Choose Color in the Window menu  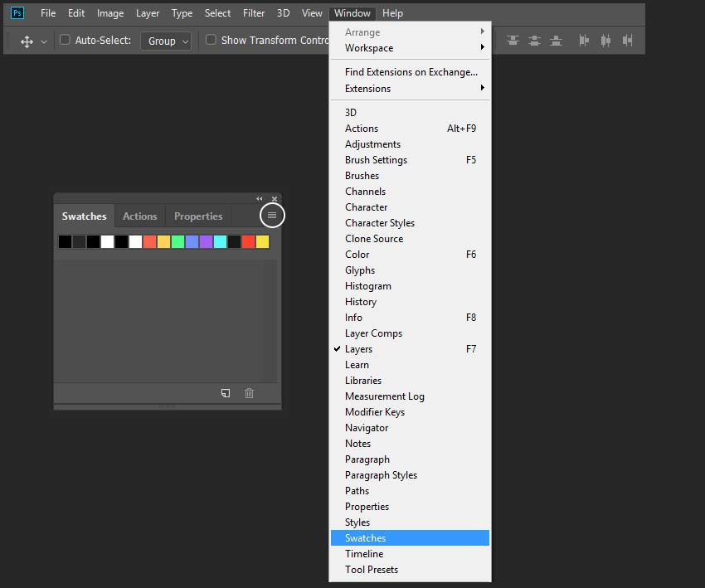tap(410, 254)
